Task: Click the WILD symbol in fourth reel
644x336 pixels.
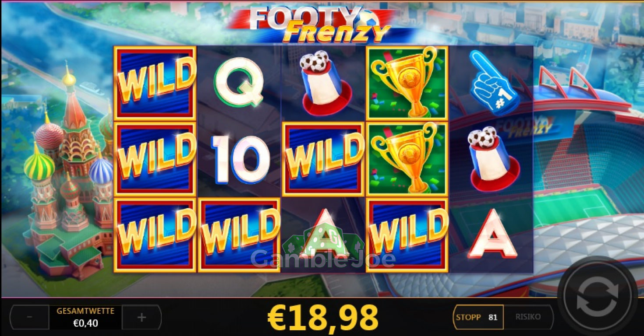Action: tap(407, 235)
